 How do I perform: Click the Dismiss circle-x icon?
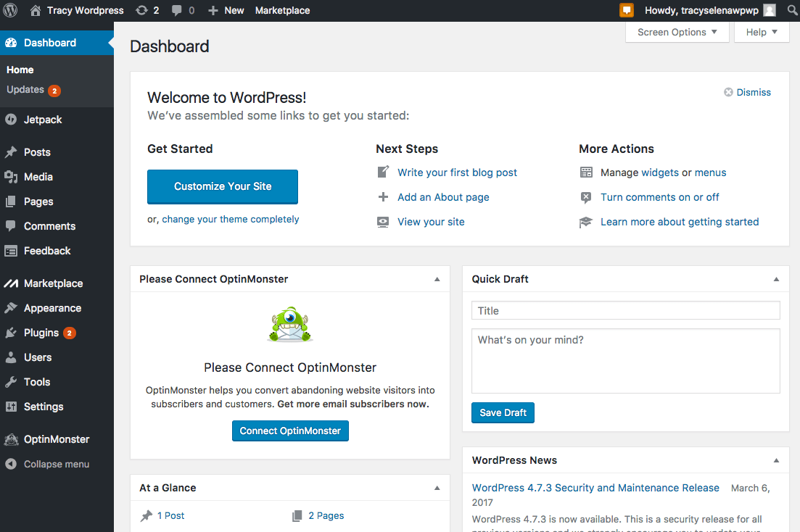coord(729,92)
